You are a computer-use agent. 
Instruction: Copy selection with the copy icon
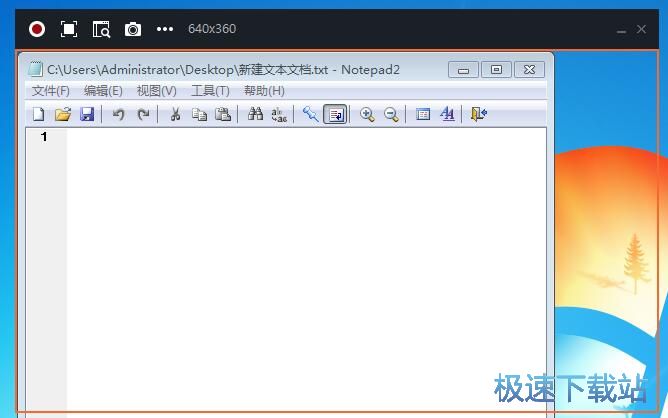point(199,114)
